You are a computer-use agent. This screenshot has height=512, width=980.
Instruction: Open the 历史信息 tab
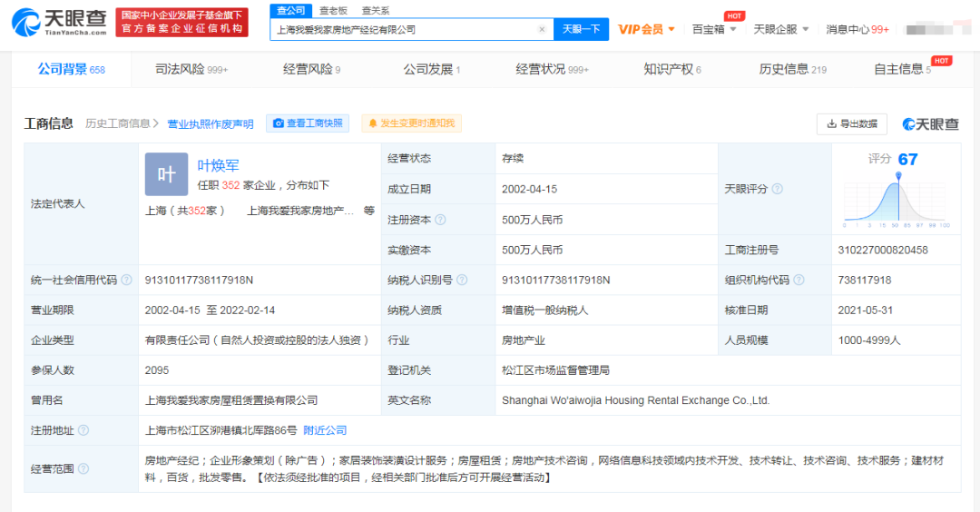click(792, 69)
